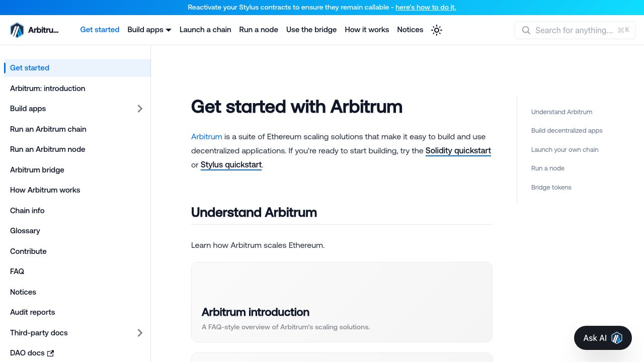Screen dimensions: 644x362
Task: Click the Arbitrum logo in the header
Action: coord(17,30)
